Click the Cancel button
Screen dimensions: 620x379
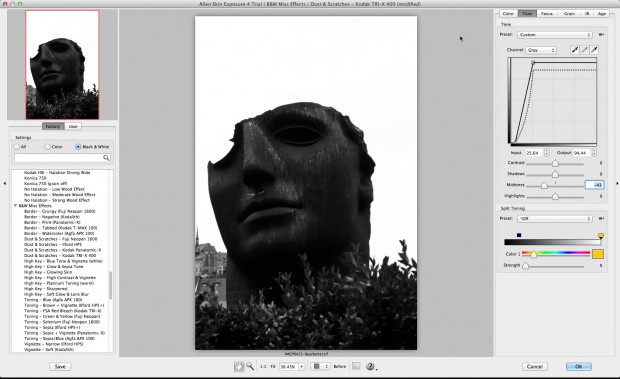[535, 367]
